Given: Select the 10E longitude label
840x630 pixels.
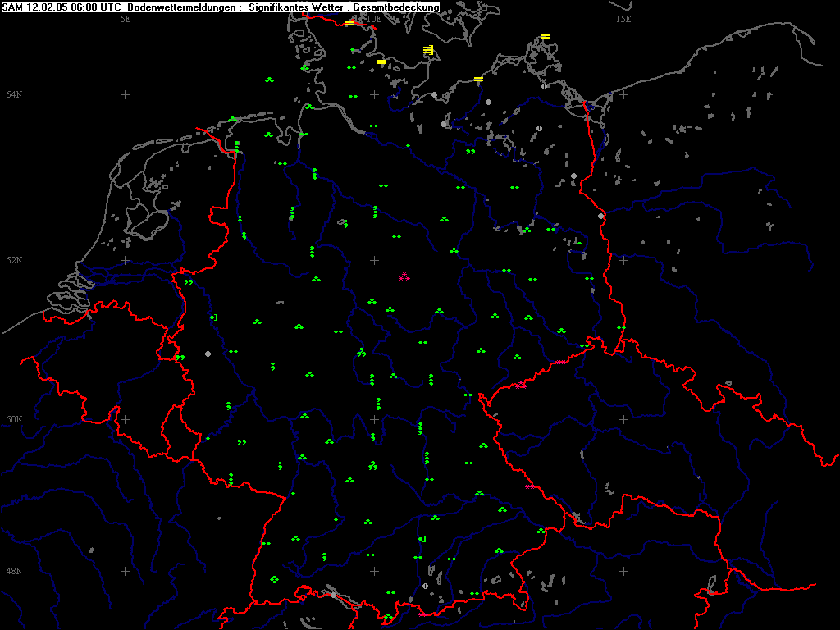Looking at the screenshot, I should tap(374, 19).
